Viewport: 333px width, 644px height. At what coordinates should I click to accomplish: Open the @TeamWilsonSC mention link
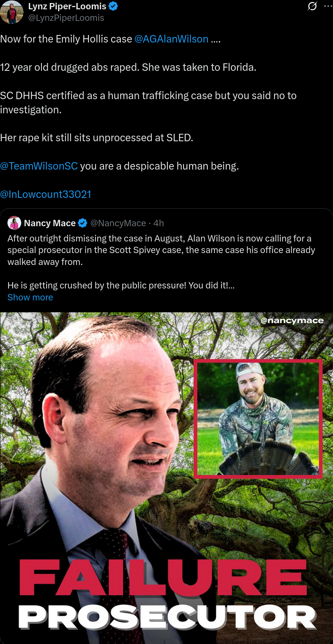[x=39, y=166]
